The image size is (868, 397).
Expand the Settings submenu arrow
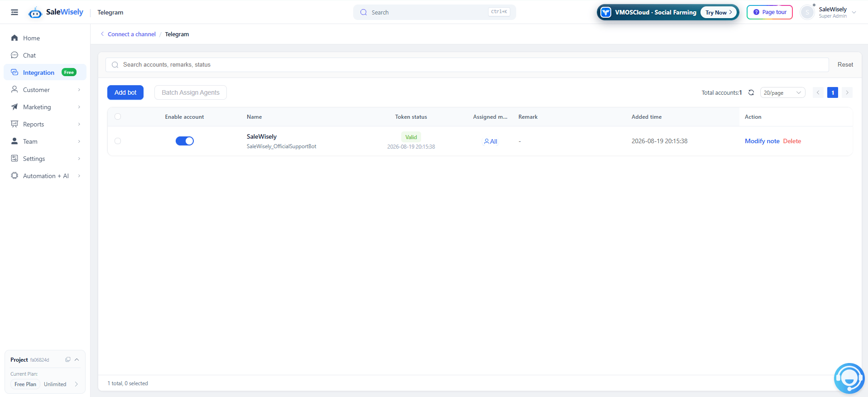click(x=79, y=159)
